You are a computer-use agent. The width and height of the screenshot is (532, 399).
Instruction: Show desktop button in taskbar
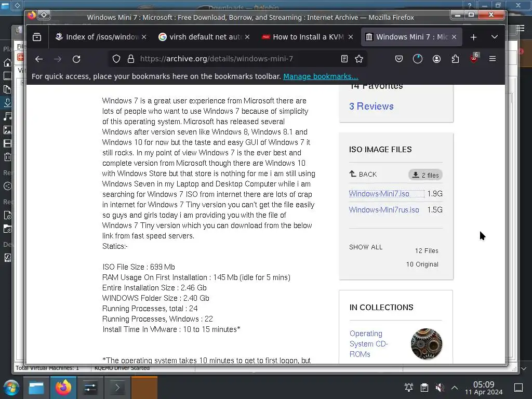point(518,388)
